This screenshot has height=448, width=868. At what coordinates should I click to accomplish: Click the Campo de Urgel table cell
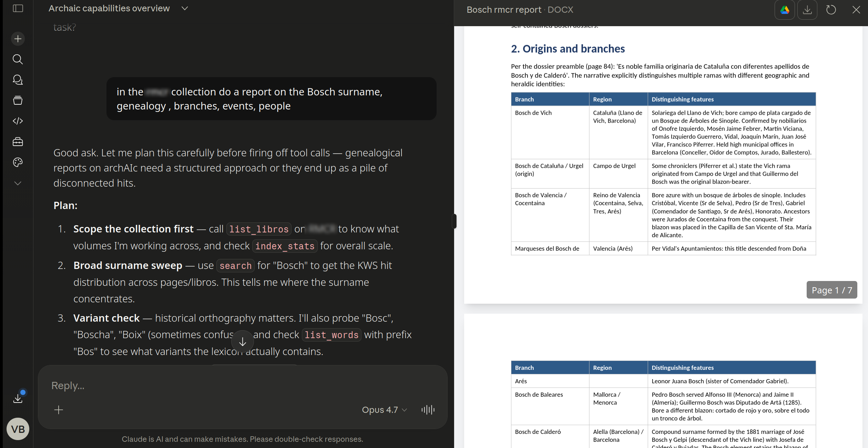pyautogui.click(x=619, y=174)
